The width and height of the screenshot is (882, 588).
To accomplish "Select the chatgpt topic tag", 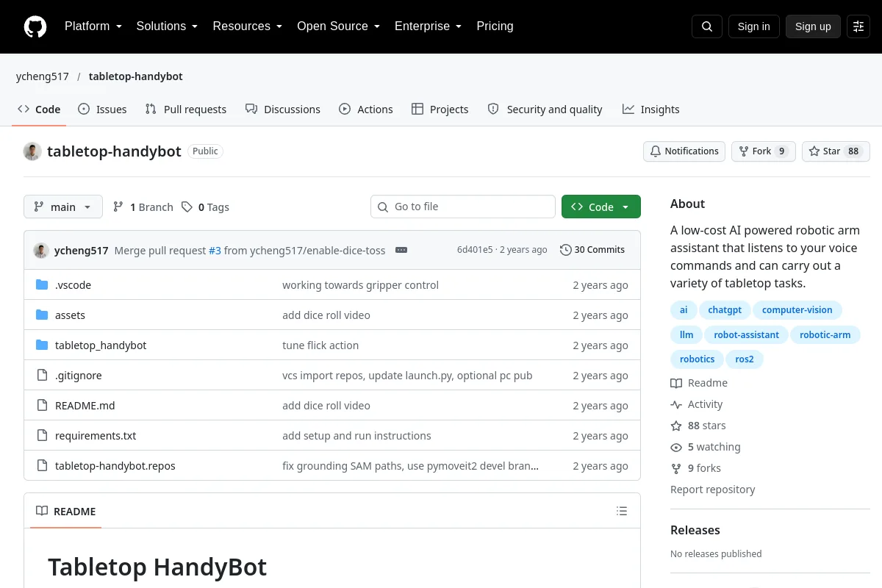I will [x=724, y=310].
